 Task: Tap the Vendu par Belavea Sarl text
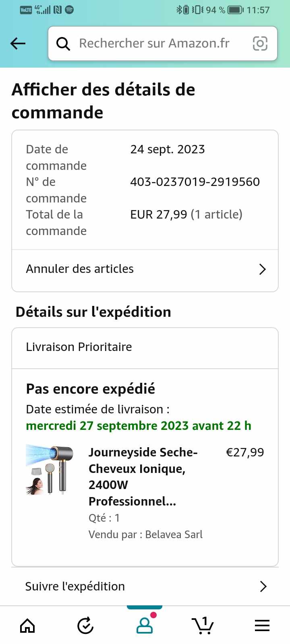pyautogui.click(x=145, y=535)
